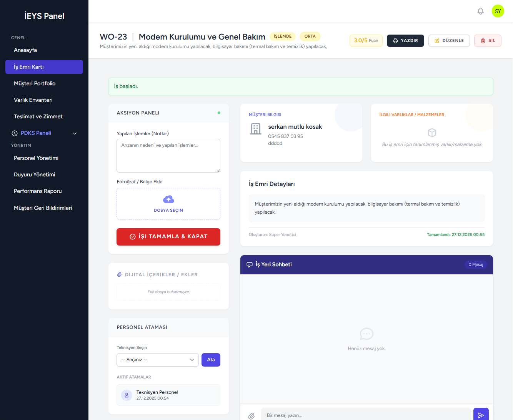
Task: Open Varlık Envanteri page
Action: click(x=33, y=100)
